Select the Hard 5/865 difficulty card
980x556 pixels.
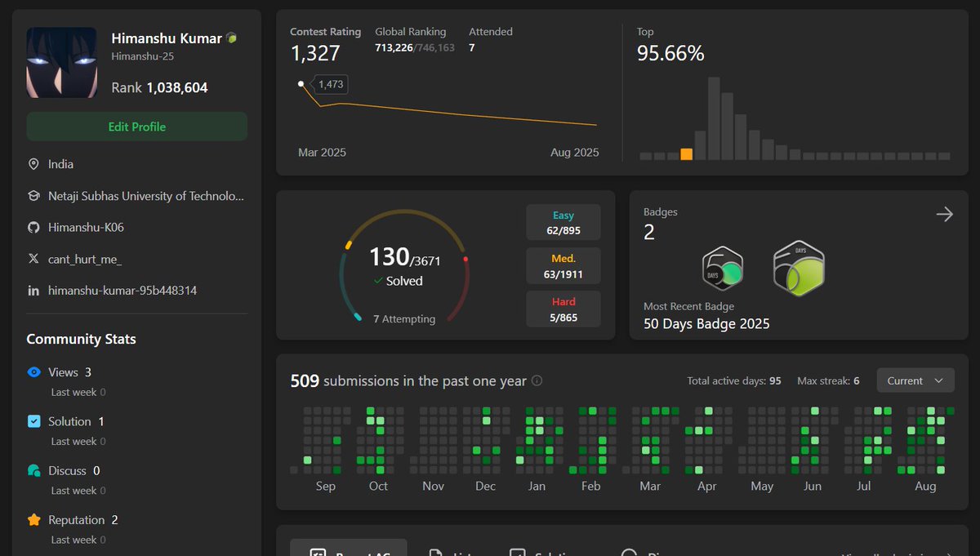coord(563,309)
